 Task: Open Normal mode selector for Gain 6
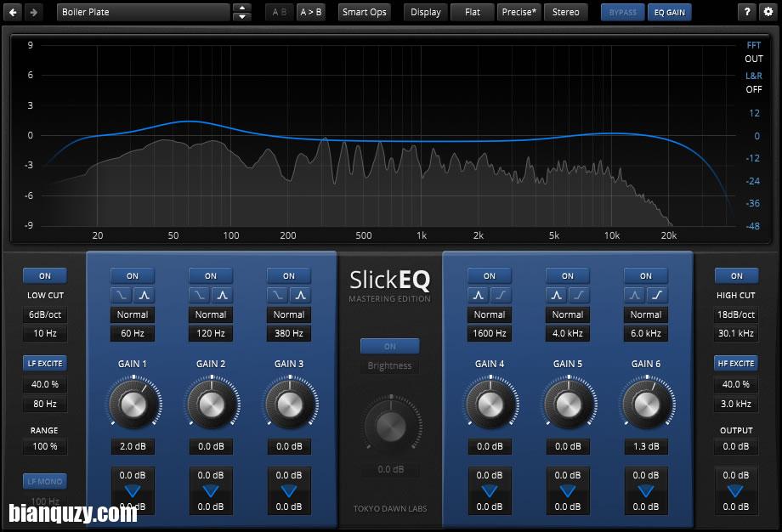tap(646, 314)
